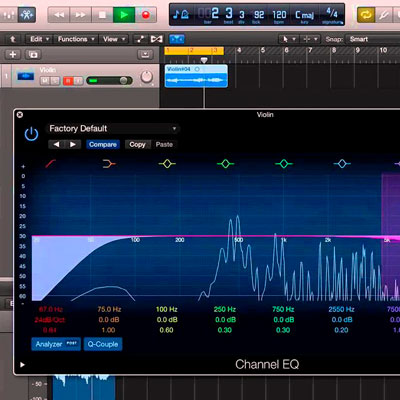Click the 75.0 Hz frequency value
Viewport: 400px width, 400px height.
tap(109, 309)
